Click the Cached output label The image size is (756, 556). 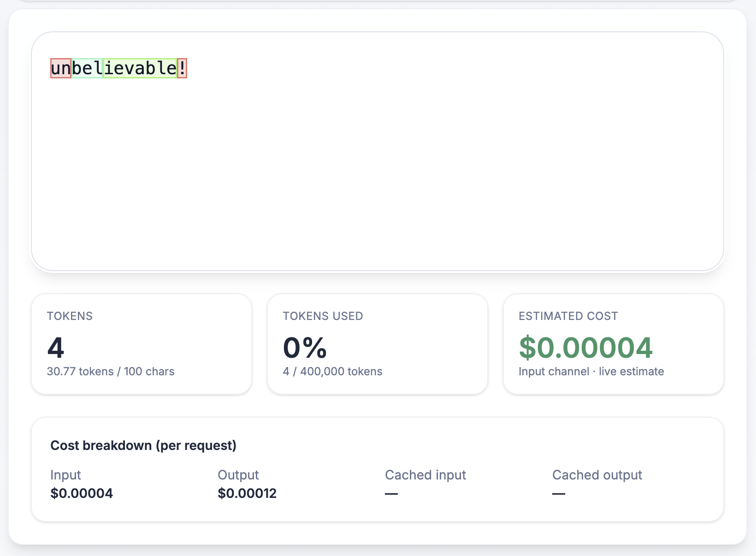pyautogui.click(x=597, y=475)
